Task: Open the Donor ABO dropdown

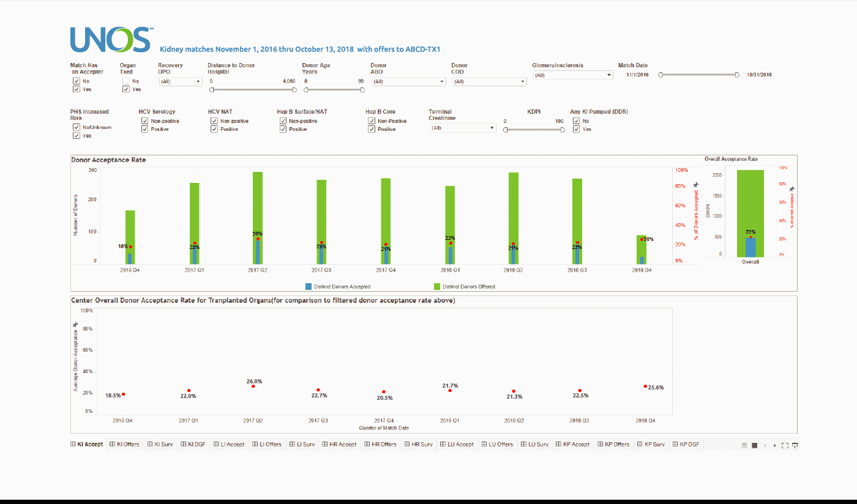Action: (x=408, y=81)
